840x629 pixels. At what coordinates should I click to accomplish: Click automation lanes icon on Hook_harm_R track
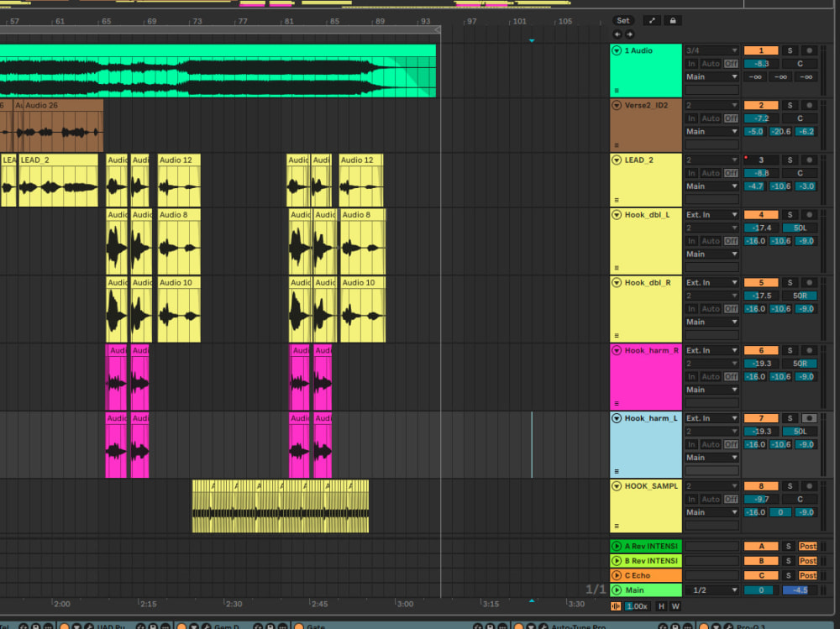point(617,403)
